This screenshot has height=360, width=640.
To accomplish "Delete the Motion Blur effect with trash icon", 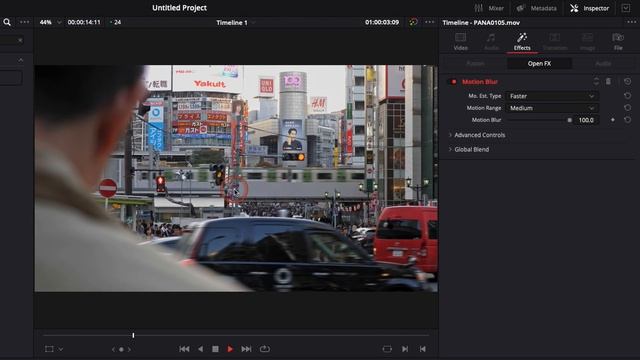I will (608, 82).
